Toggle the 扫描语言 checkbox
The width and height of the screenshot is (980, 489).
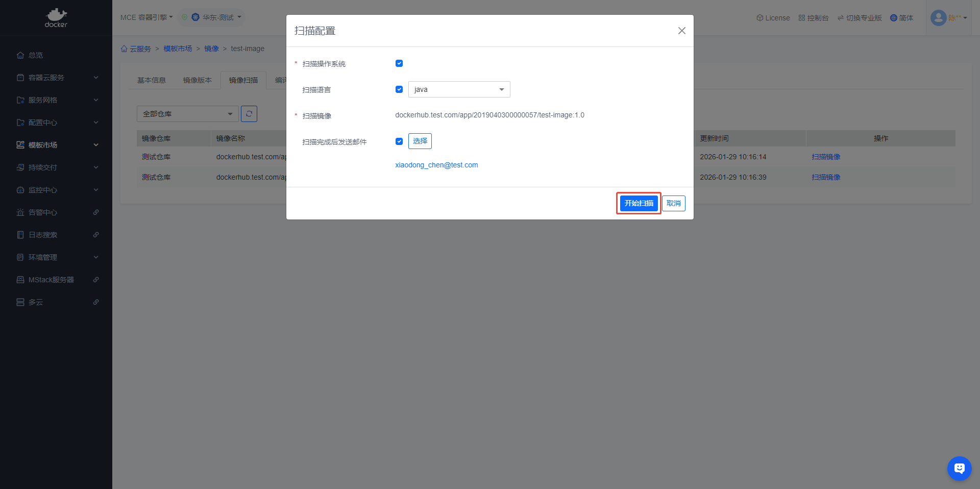pyautogui.click(x=399, y=89)
